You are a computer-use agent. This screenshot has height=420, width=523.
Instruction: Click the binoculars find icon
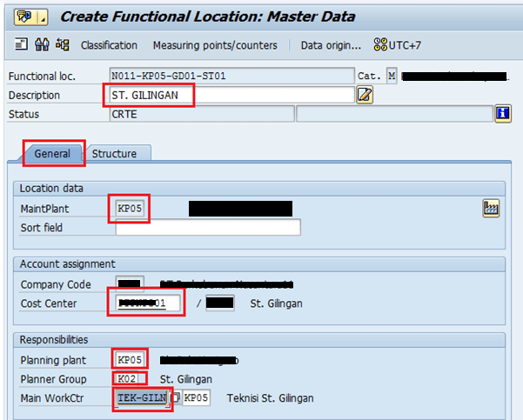41,45
